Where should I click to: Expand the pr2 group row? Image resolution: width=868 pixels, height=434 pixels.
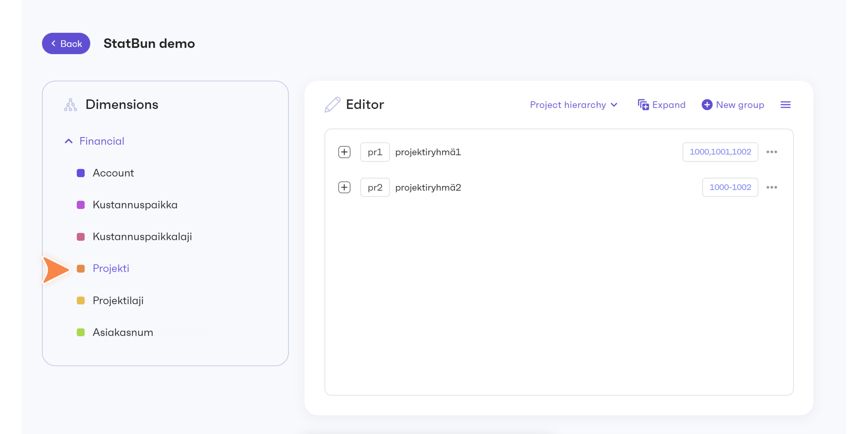pyautogui.click(x=344, y=187)
